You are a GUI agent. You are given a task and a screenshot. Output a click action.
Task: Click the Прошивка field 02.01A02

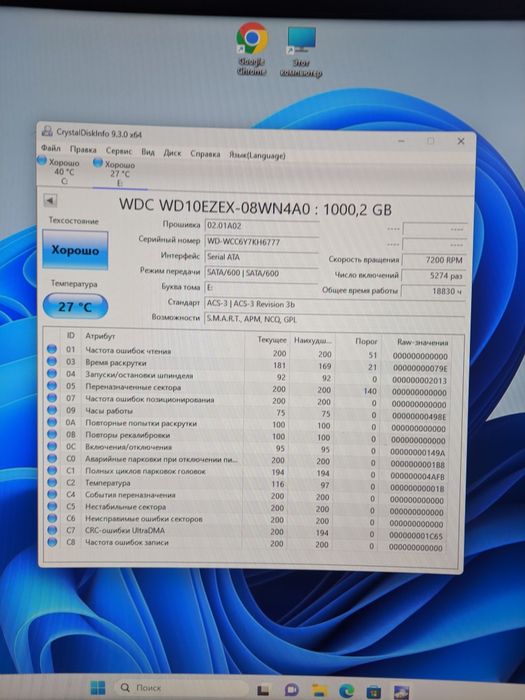point(262,226)
